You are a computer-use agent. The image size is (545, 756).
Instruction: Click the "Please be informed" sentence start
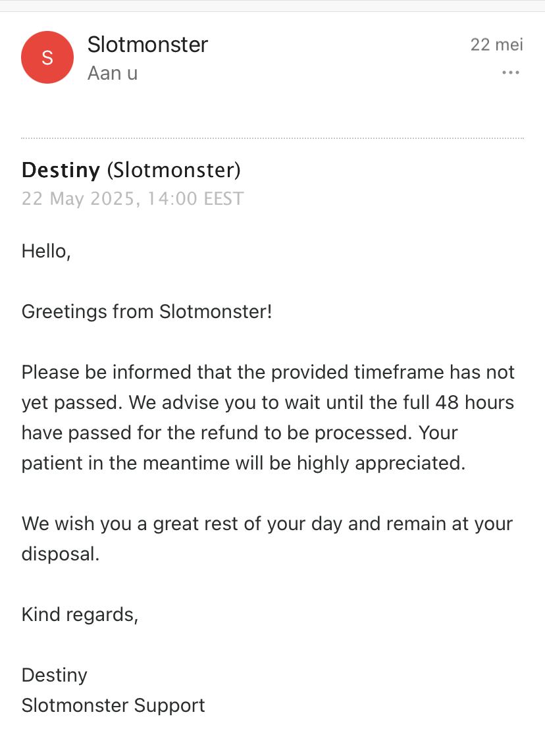(x=105, y=372)
